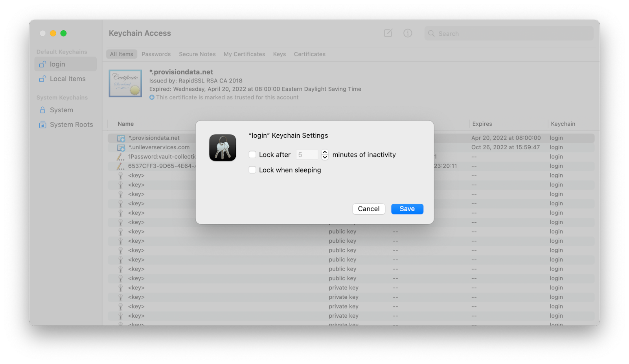Click the new item pencil icon in toolbar
The height and width of the screenshot is (364, 629).
coord(388,33)
